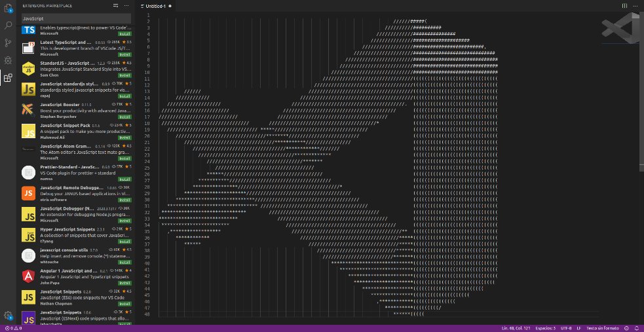Click the JavaScript standardjs styled snippets icon

[28, 89]
